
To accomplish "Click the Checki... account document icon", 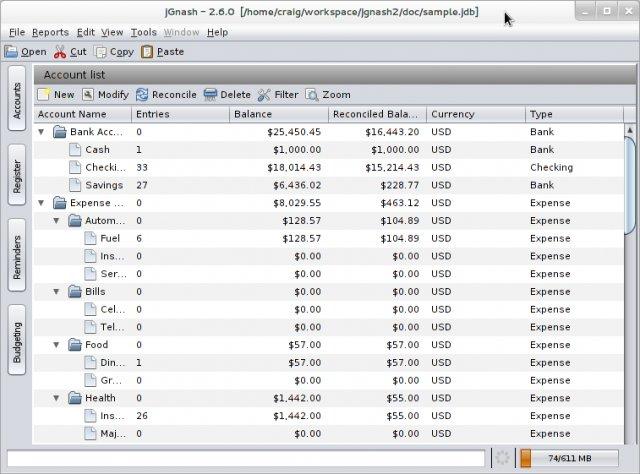I will (75, 167).
